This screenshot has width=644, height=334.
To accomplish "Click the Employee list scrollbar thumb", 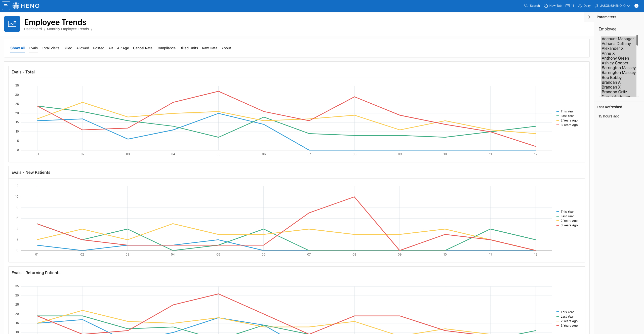I will tap(637, 40).
